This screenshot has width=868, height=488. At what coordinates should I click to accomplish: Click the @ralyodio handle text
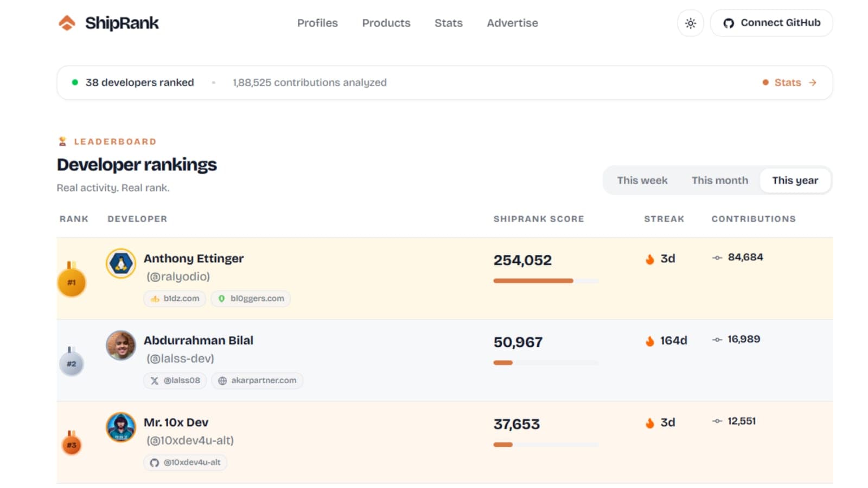[178, 277]
